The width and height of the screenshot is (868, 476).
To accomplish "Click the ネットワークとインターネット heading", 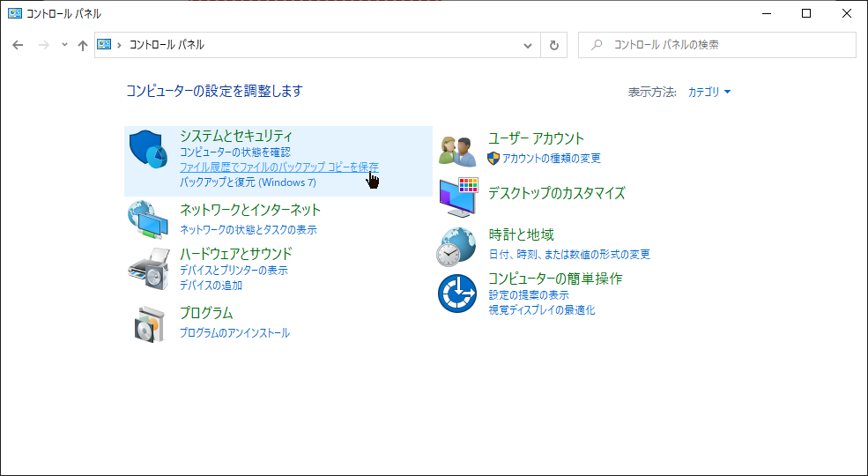I will (x=250, y=210).
